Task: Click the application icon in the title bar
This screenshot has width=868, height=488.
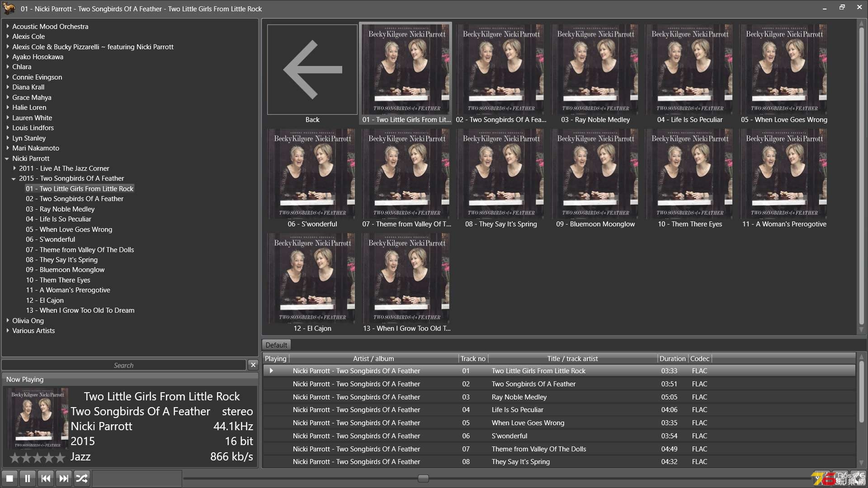Action: (9, 8)
